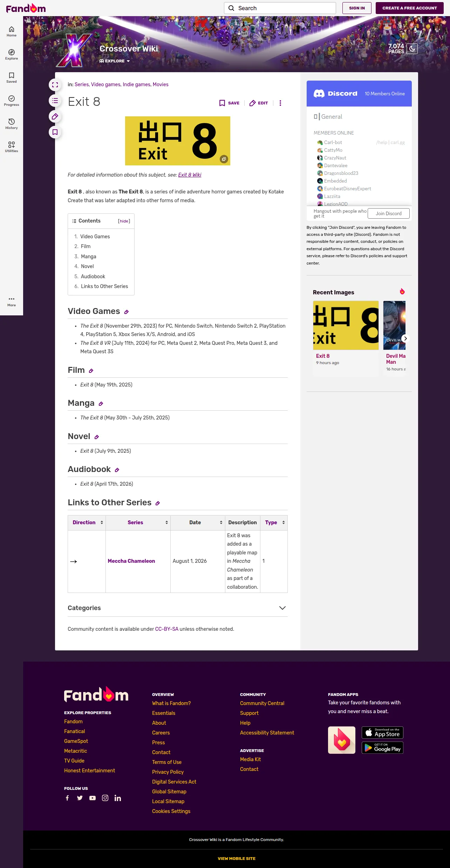
Task: Open the Exit 8 Wiki link
Action: [x=190, y=175]
